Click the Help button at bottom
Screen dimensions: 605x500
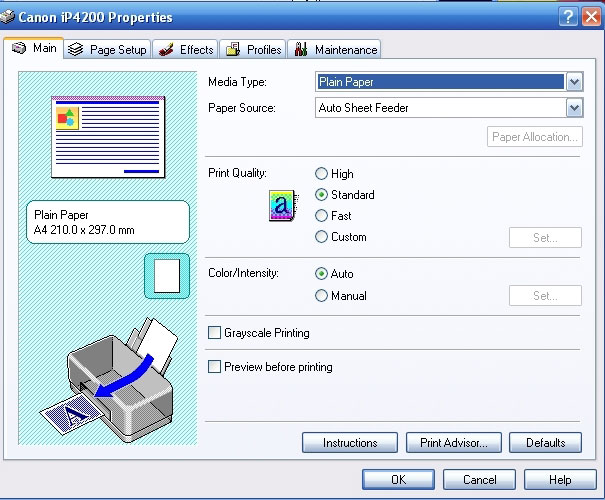pyautogui.click(x=560, y=480)
